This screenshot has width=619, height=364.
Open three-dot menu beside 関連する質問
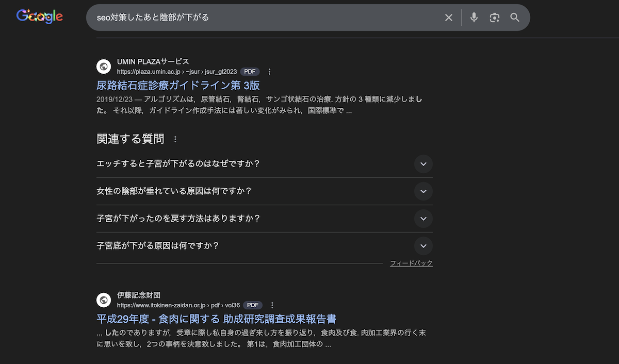click(x=175, y=139)
